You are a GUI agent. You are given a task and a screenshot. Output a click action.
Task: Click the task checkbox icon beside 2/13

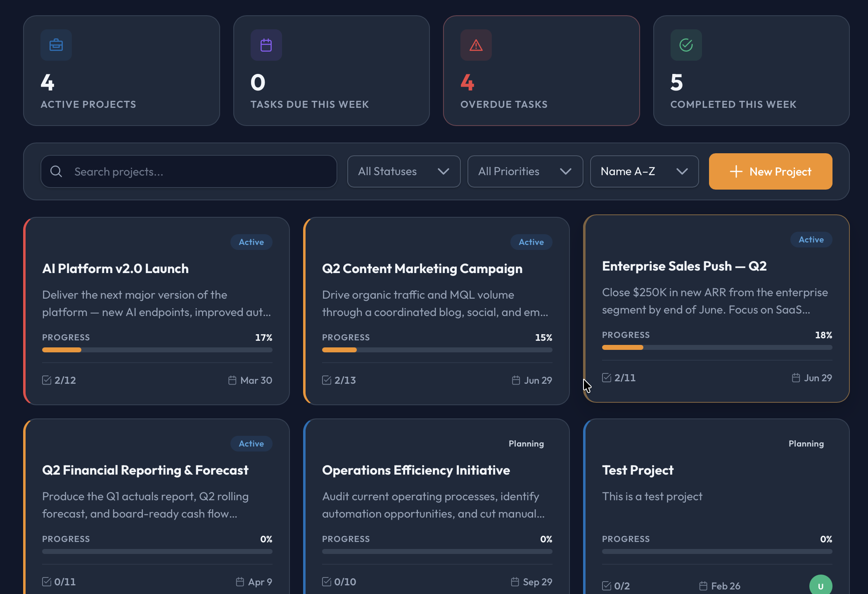(327, 380)
